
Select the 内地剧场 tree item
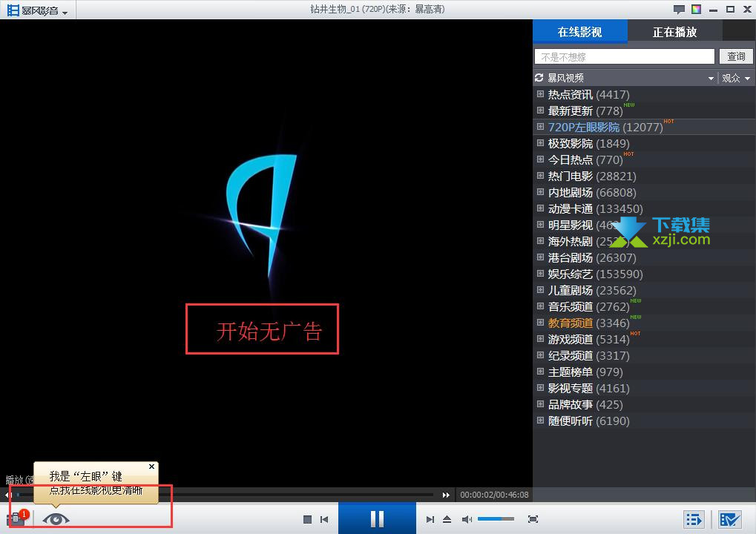(592, 192)
